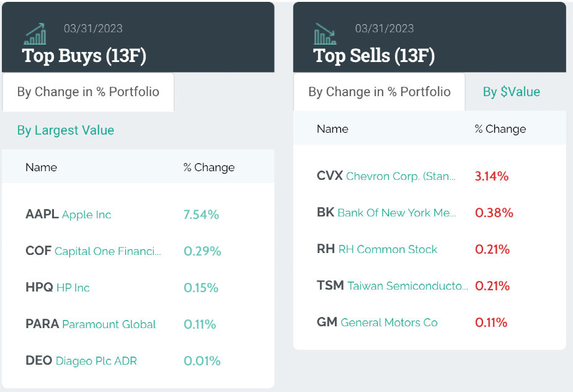Open PARA Paramount Global stock page
The height and width of the screenshot is (392, 573).
click(x=91, y=324)
